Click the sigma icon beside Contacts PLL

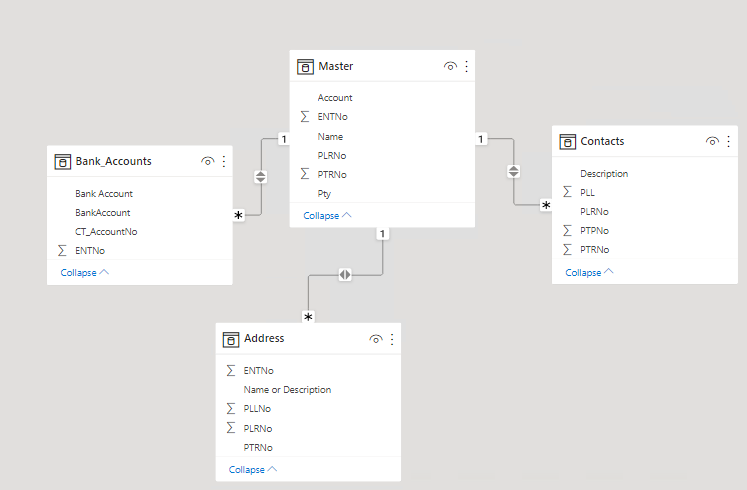coord(567,192)
